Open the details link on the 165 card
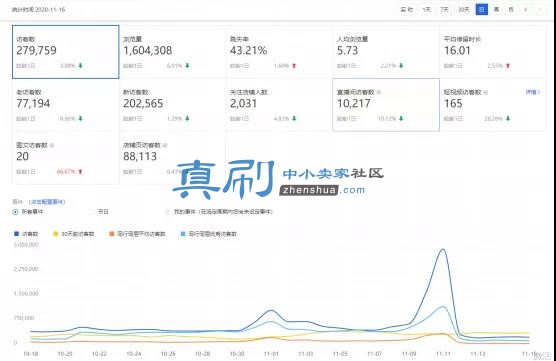The height and width of the screenshot is (361, 556). point(533,92)
